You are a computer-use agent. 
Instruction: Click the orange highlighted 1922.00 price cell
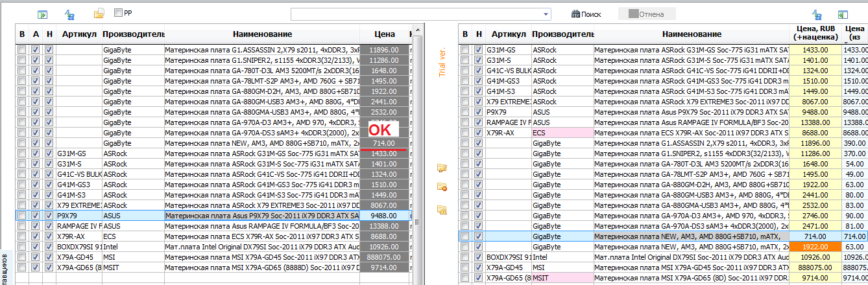pos(815,247)
